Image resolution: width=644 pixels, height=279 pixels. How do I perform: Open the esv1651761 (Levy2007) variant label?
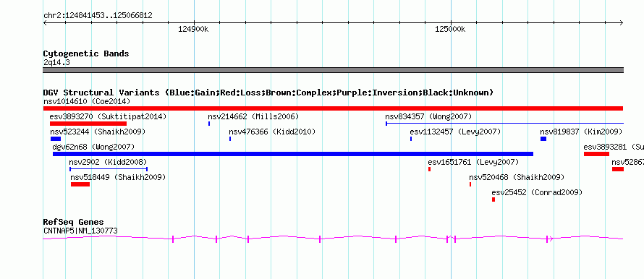[473, 162]
